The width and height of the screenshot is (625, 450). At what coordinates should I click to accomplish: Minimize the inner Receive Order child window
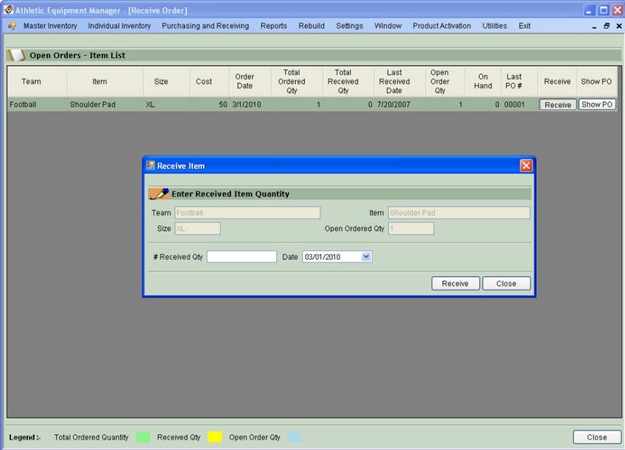pos(594,26)
